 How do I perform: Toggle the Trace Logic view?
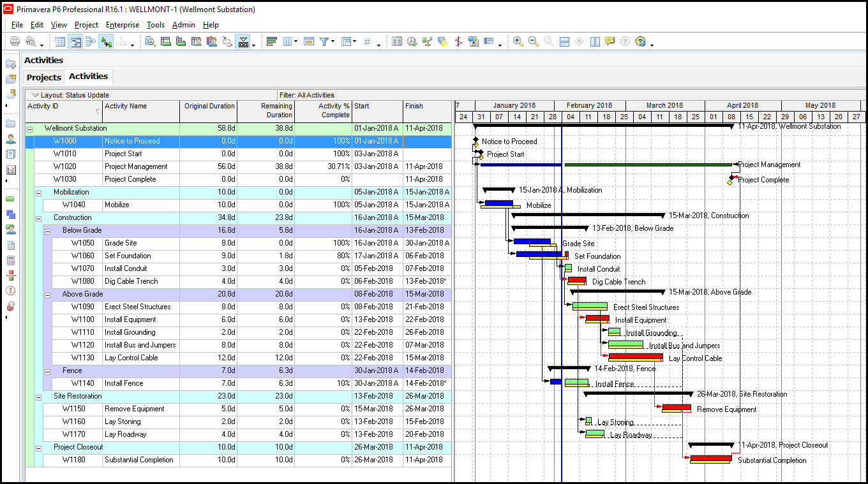106,41
